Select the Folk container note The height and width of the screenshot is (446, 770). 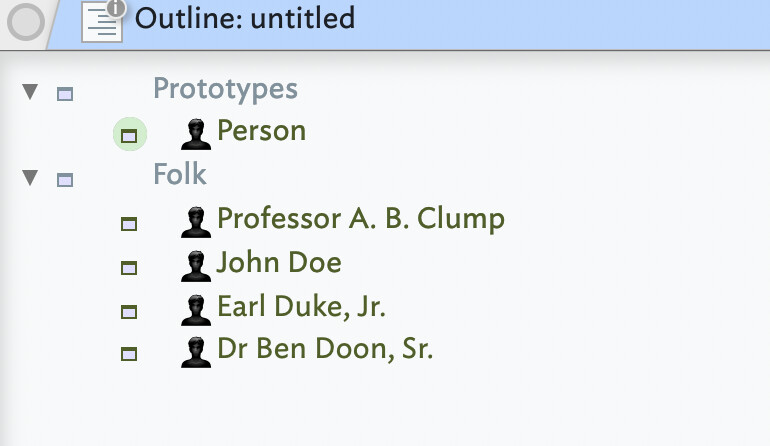(x=180, y=175)
